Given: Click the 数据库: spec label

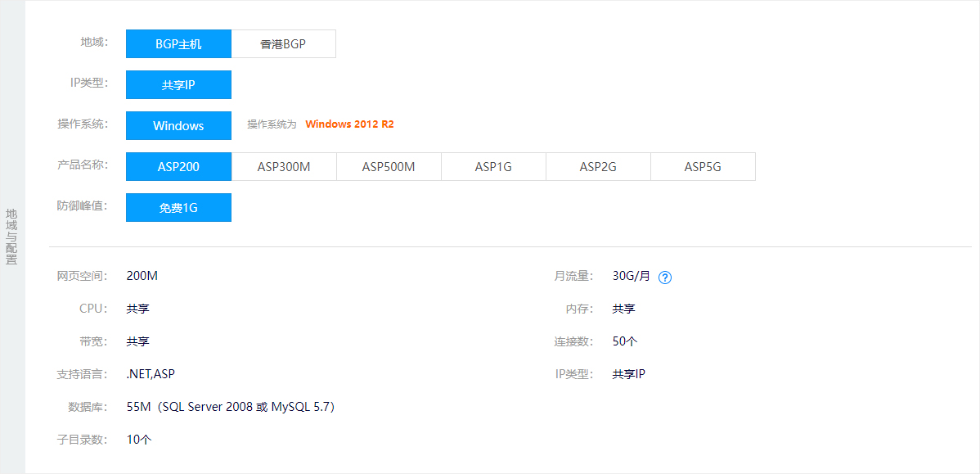Looking at the screenshot, I should (88, 407).
